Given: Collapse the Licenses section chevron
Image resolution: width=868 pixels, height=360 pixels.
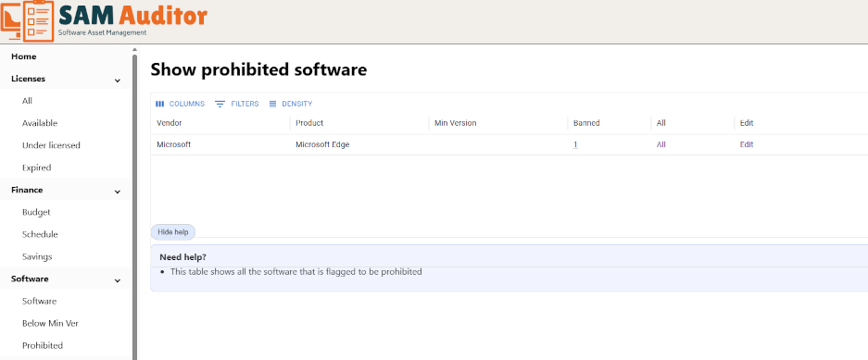Looking at the screenshot, I should click(118, 81).
